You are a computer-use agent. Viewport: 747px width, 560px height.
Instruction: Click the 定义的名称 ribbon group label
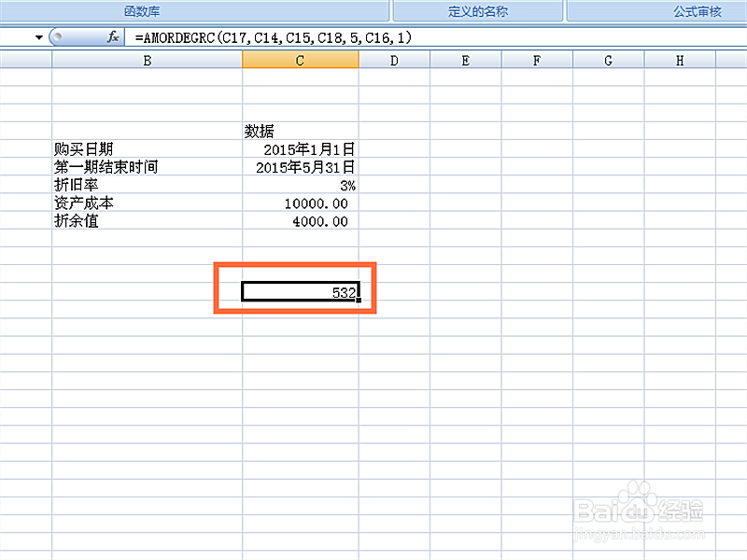tap(478, 11)
